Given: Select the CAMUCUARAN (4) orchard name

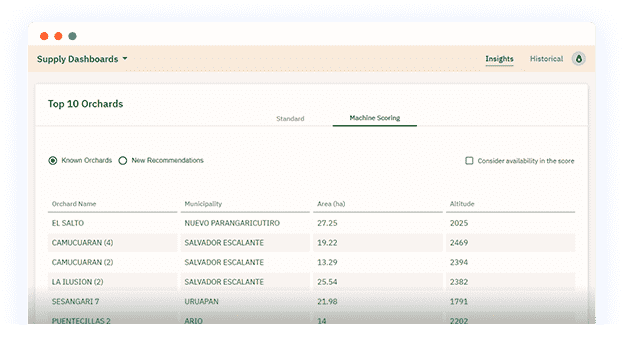Looking at the screenshot, I should point(82,242).
